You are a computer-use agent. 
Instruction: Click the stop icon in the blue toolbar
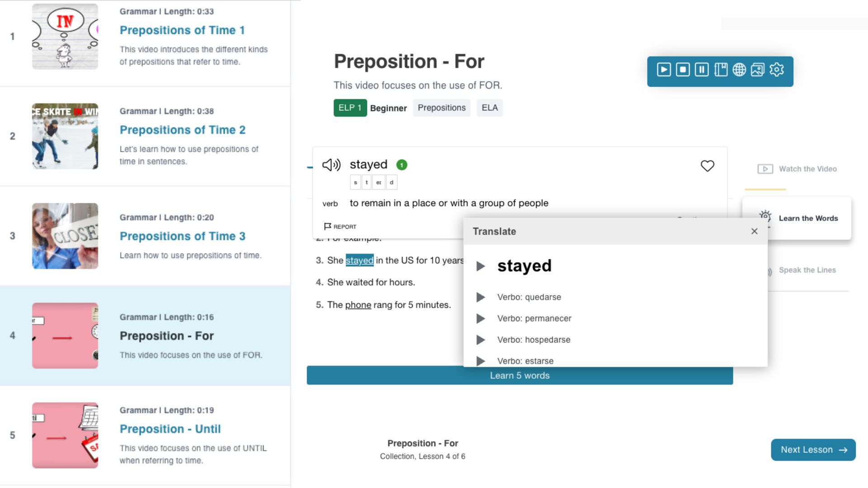point(683,70)
